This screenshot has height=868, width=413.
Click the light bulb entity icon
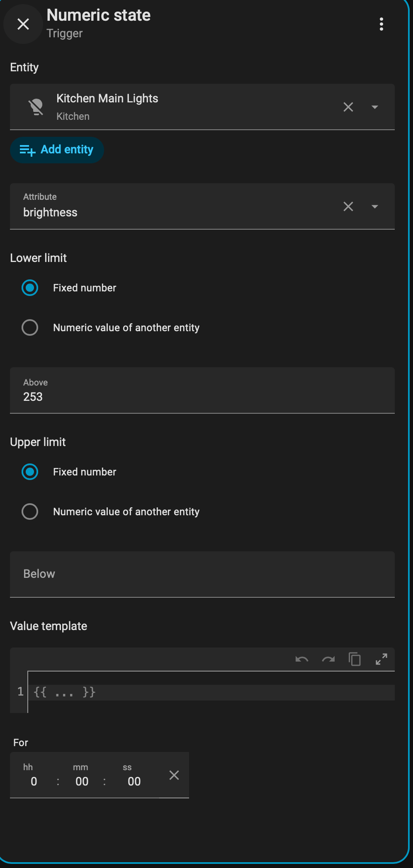point(36,107)
